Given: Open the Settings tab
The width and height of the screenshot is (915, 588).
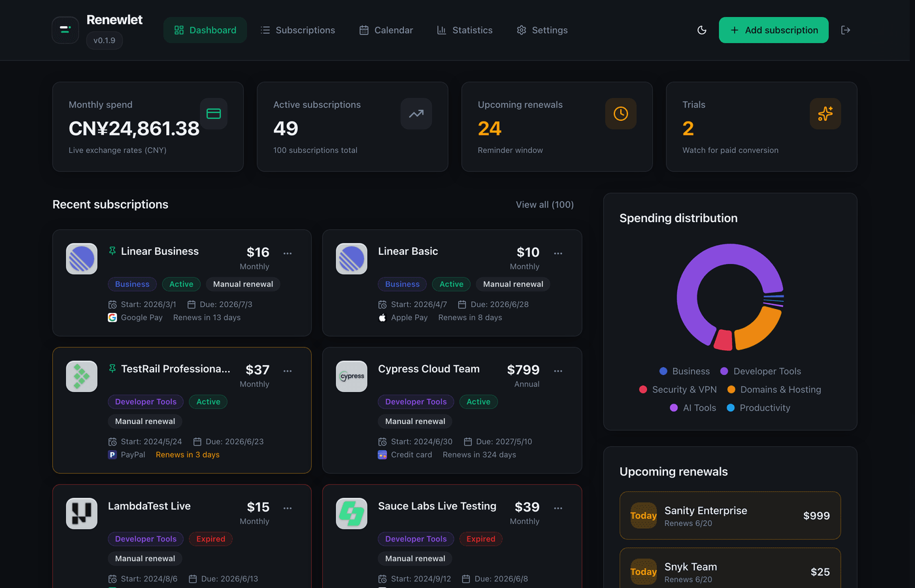Looking at the screenshot, I should tap(542, 30).
